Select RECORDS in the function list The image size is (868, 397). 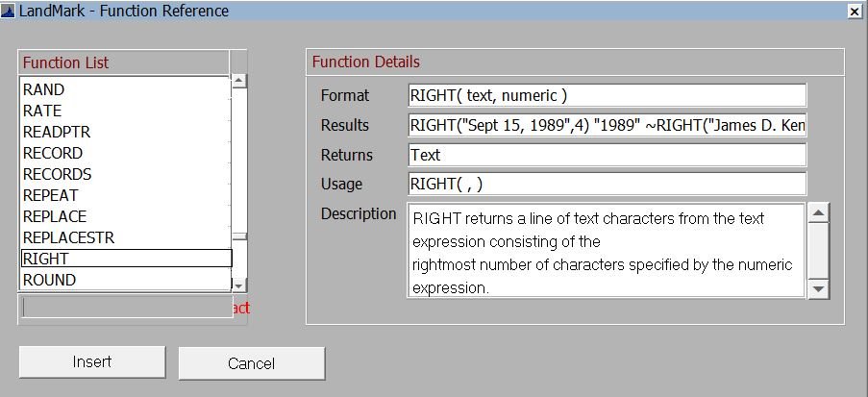[x=58, y=174]
